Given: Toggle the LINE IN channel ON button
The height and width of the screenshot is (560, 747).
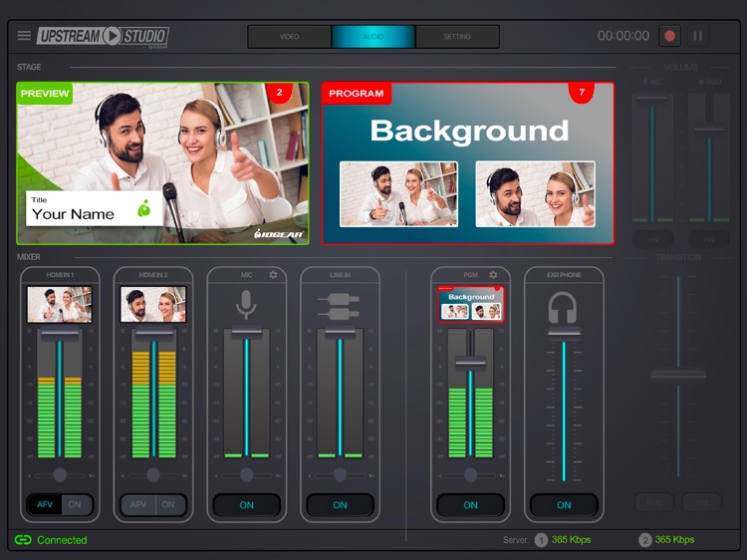Looking at the screenshot, I should coord(340,505).
